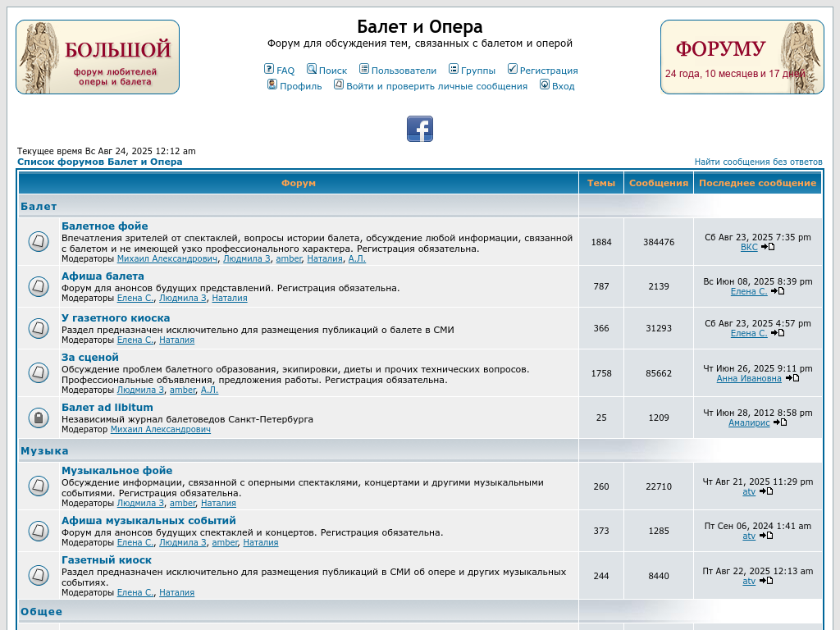Click the Большой forum logo banner
The width and height of the screenshot is (840, 630).
pyautogui.click(x=98, y=57)
